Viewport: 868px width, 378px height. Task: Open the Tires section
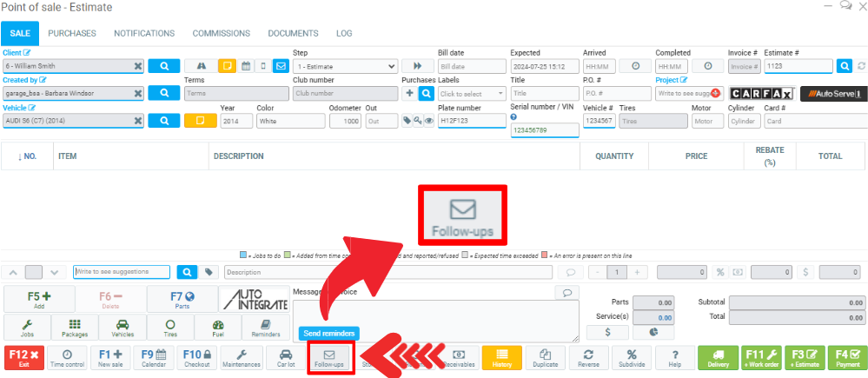pyautogui.click(x=169, y=327)
